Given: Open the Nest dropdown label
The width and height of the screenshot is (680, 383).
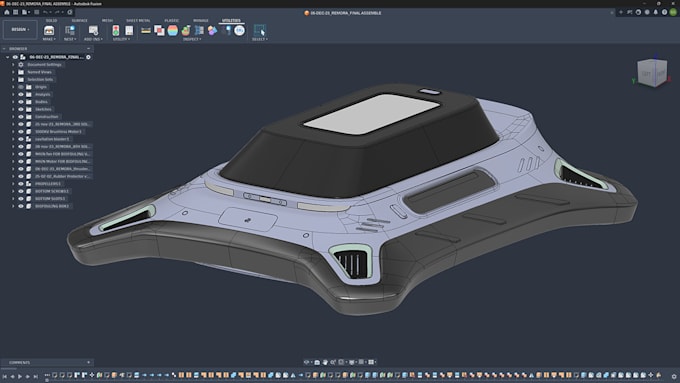Looking at the screenshot, I should (x=70, y=39).
